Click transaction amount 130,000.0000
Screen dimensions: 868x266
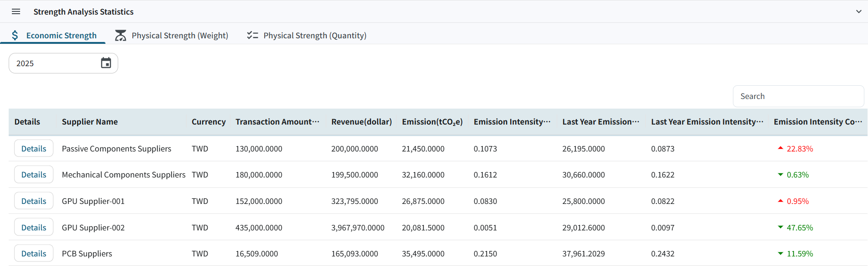coord(259,149)
